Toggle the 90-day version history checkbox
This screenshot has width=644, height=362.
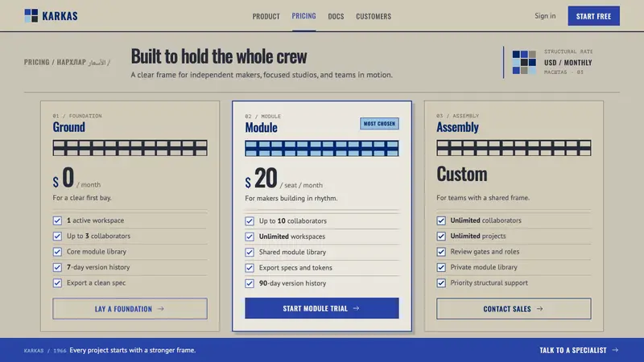tap(250, 283)
